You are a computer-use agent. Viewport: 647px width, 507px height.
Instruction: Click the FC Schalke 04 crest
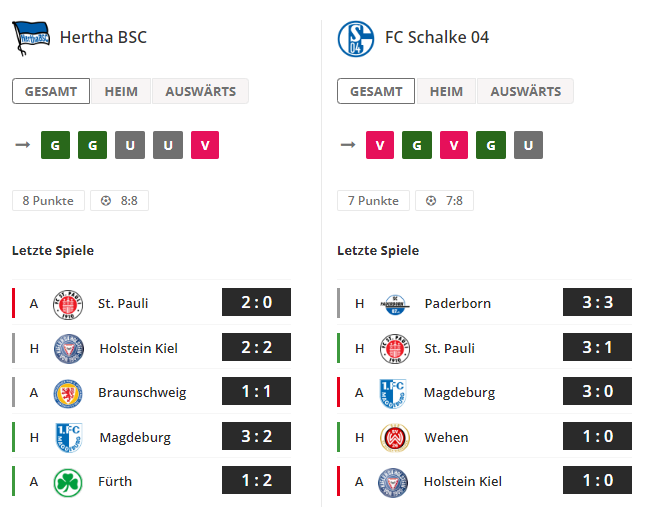point(356,39)
